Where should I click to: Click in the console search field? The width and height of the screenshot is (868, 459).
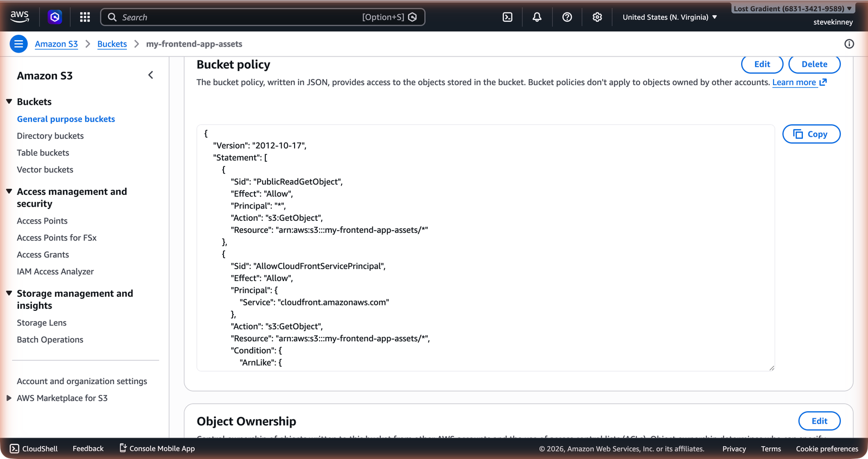coord(263,17)
